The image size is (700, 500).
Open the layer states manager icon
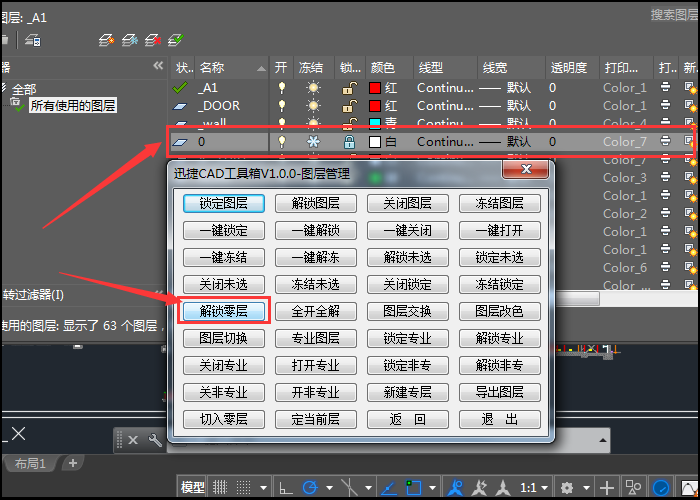pos(33,41)
